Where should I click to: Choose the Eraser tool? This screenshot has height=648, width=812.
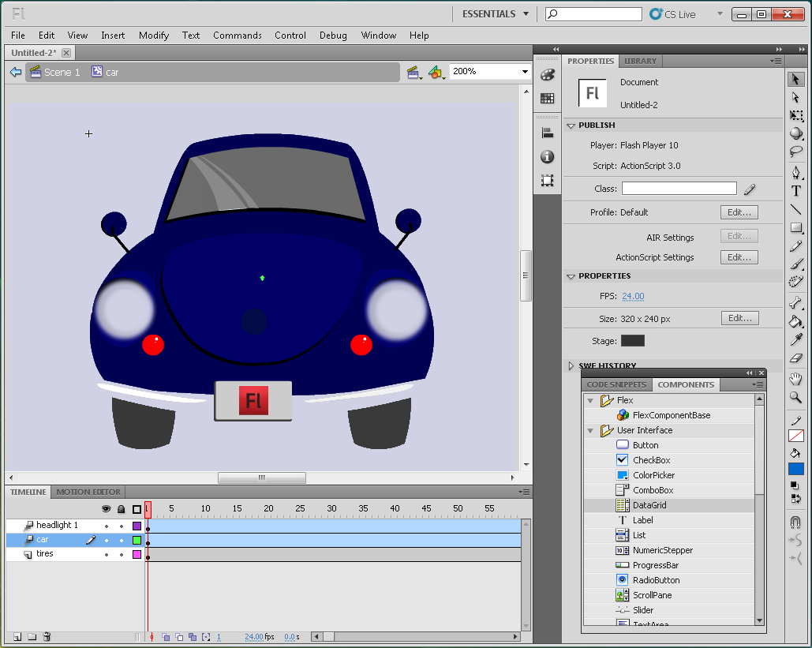pyautogui.click(x=795, y=359)
